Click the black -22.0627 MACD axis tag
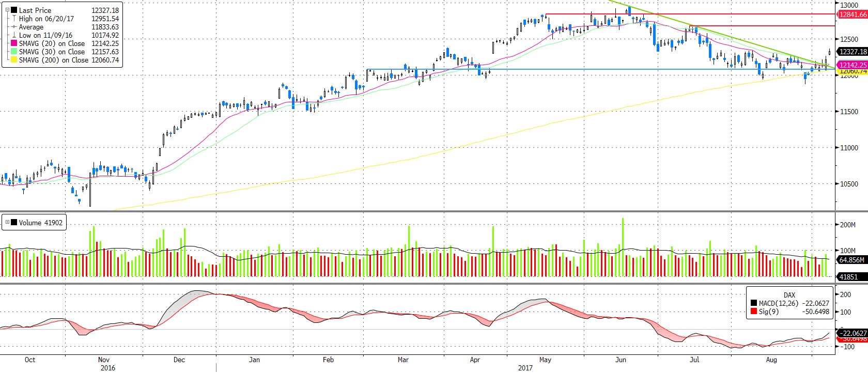 pos(853,333)
